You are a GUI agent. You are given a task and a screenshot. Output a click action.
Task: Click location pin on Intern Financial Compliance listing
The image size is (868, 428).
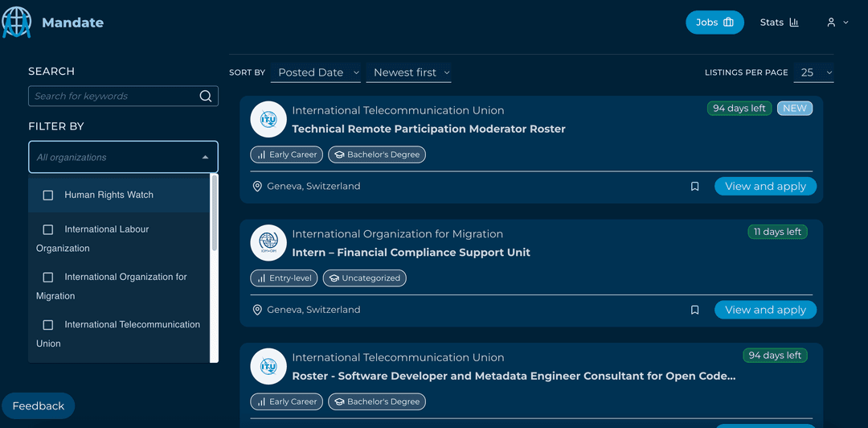tap(257, 310)
